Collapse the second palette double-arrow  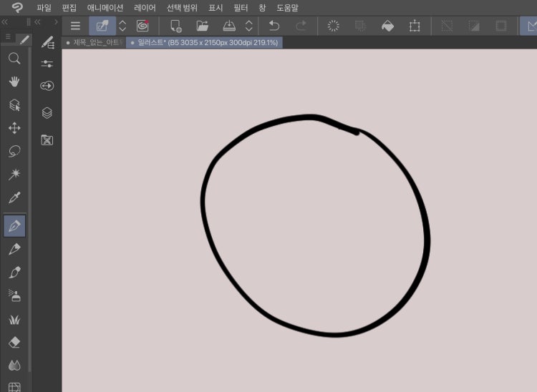(37, 22)
